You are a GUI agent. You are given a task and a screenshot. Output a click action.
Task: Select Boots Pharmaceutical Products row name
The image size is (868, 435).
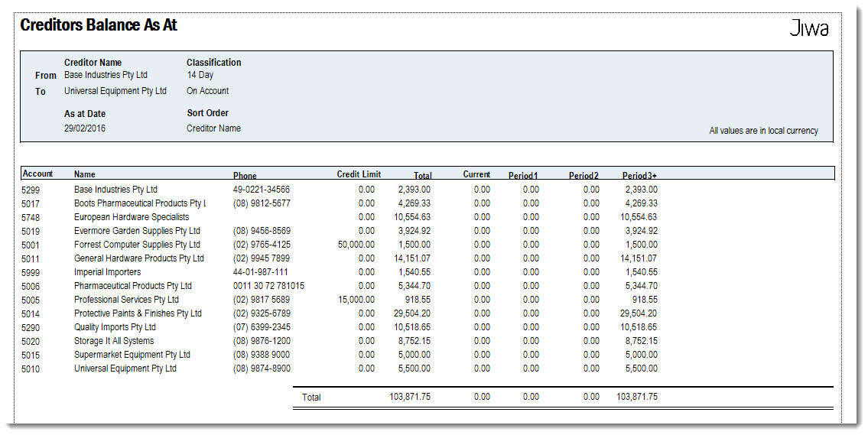point(140,203)
